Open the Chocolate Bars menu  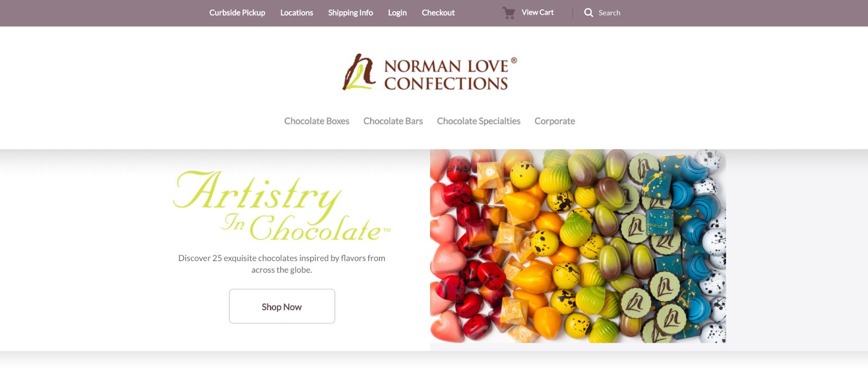point(393,121)
